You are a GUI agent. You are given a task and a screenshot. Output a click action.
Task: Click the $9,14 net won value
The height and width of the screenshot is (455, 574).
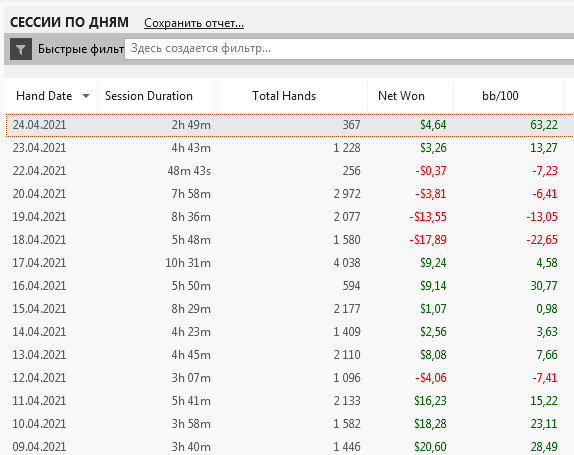[433, 286]
